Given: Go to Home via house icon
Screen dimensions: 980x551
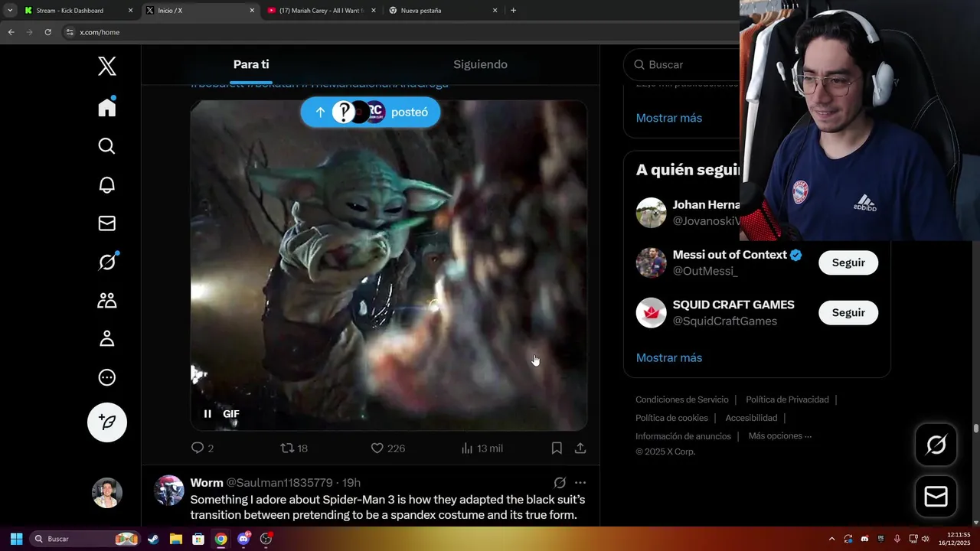Looking at the screenshot, I should [107, 107].
